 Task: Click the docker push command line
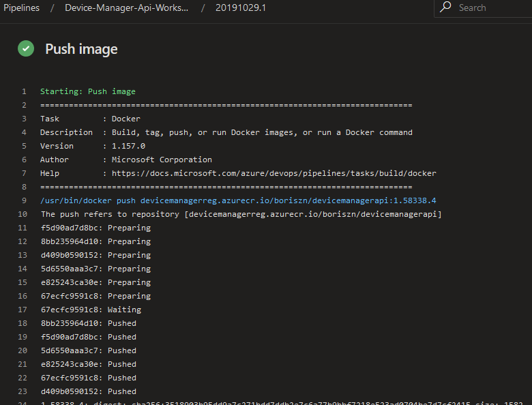point(237,200)
